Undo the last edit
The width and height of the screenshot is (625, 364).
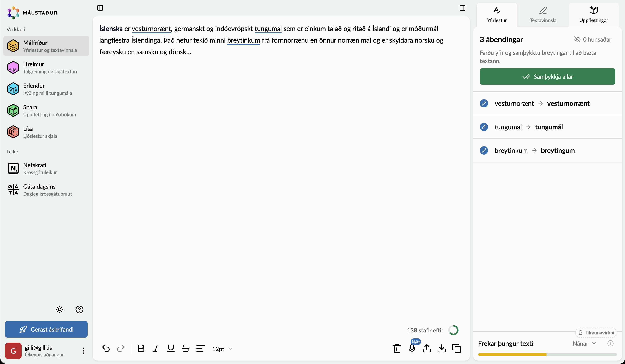(106, 348)
